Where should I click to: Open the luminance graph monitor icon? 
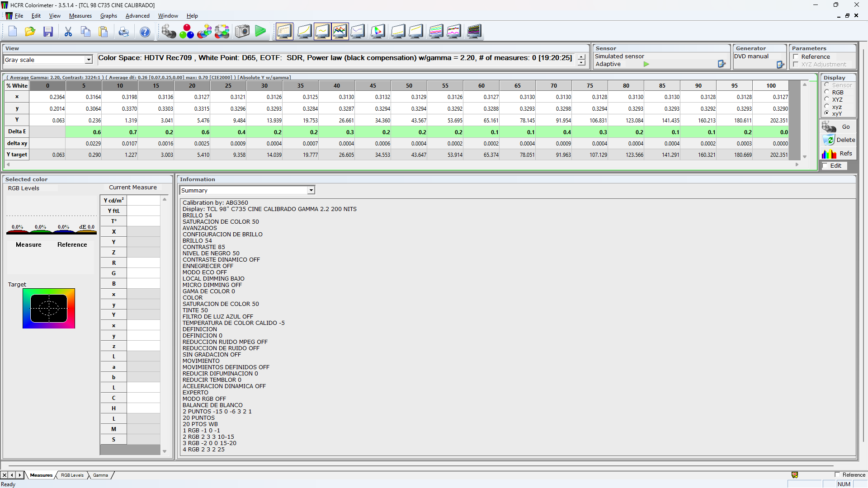click(304, 32)
